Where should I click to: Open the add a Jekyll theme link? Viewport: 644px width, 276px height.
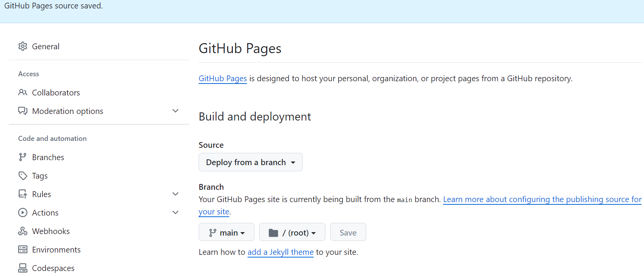[x=280, y=252]
